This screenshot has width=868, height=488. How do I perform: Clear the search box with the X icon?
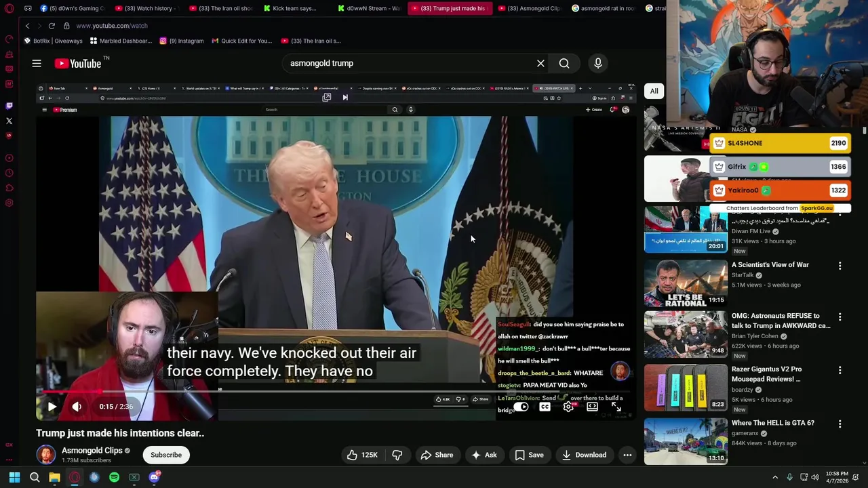(x=540, y=63)
